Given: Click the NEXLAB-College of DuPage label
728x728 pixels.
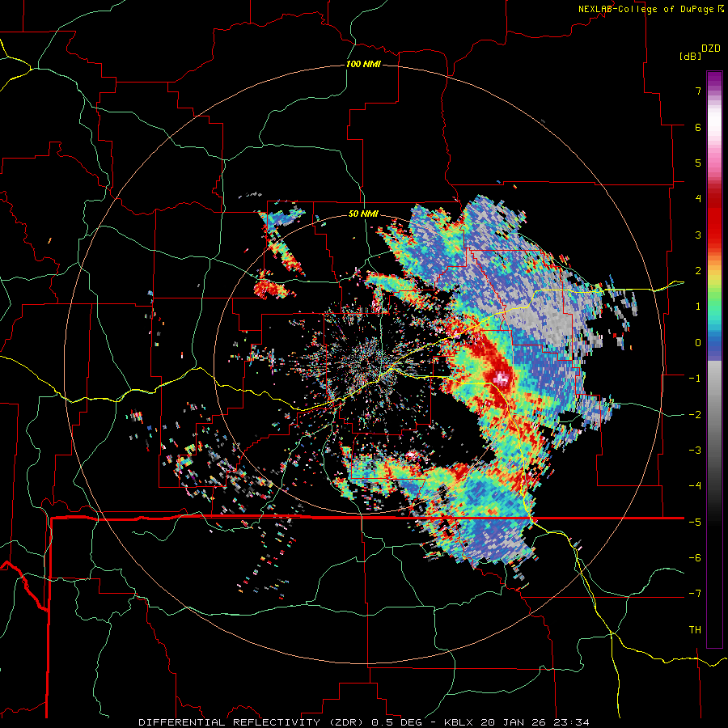Looking at the screenshot, I should pos(650,9).
